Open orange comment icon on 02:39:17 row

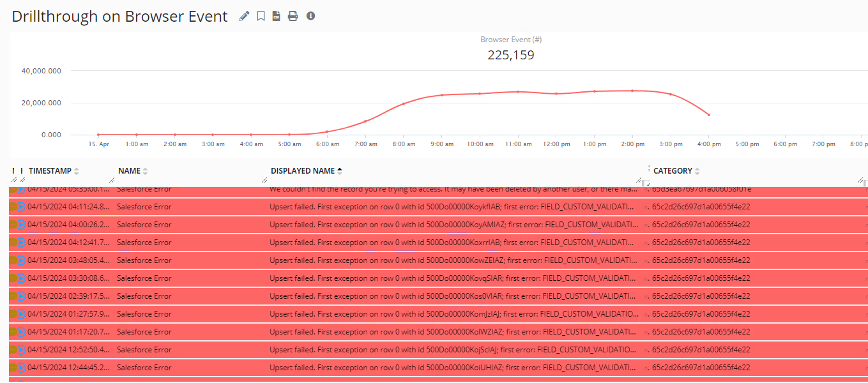[13, 296]
